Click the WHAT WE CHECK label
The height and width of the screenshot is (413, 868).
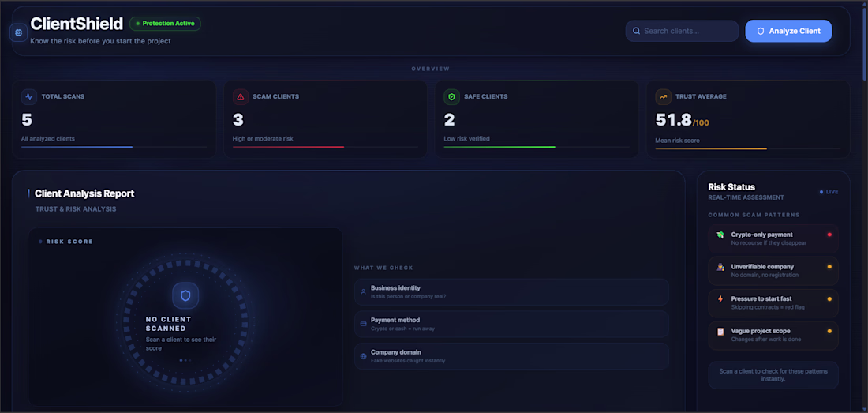[383, 268]
